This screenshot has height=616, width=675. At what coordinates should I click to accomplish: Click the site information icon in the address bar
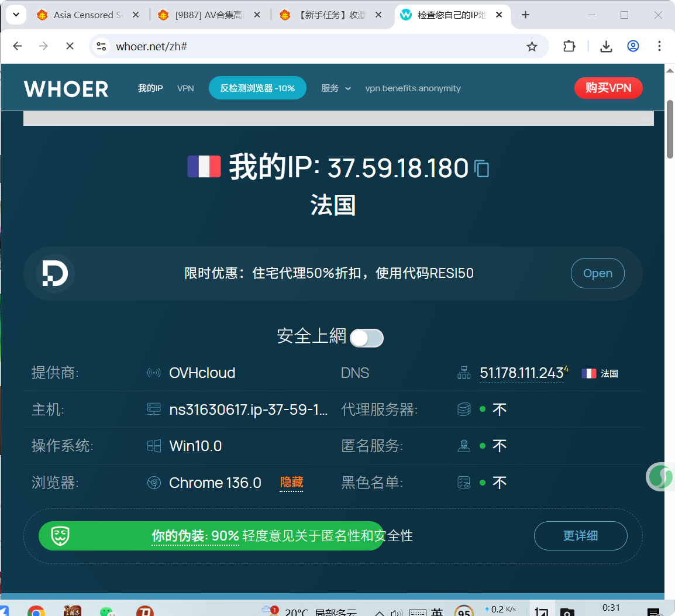pyautogui.click(x=102, y=46)
